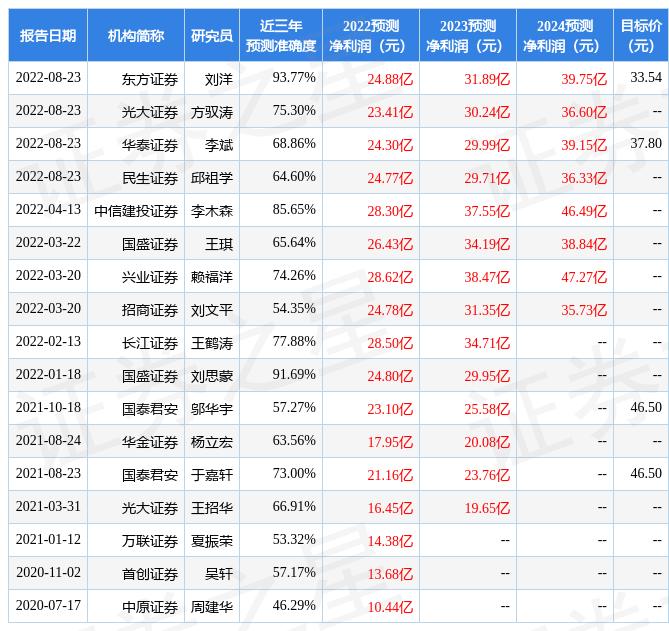Select the 中信建投证券 institution cell
Image resolution: width=669 pixels, height=631 pixels.
(x=136, y=211)
